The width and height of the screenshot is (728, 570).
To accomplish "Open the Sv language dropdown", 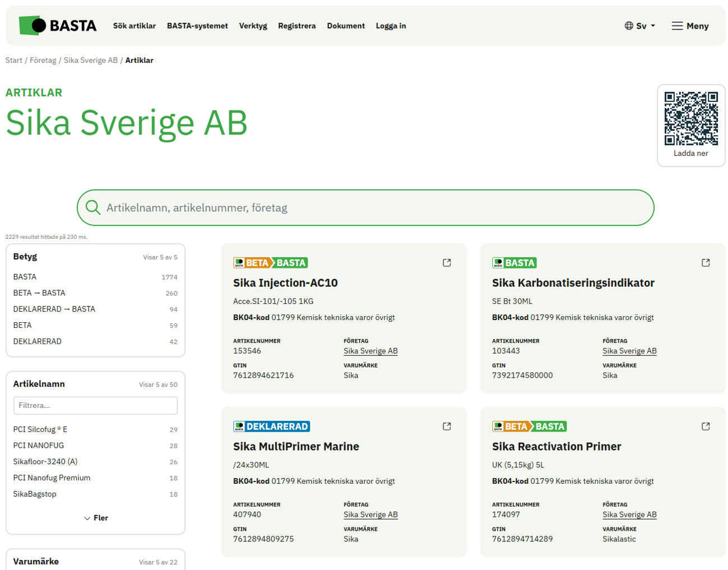I will point(640,26).
